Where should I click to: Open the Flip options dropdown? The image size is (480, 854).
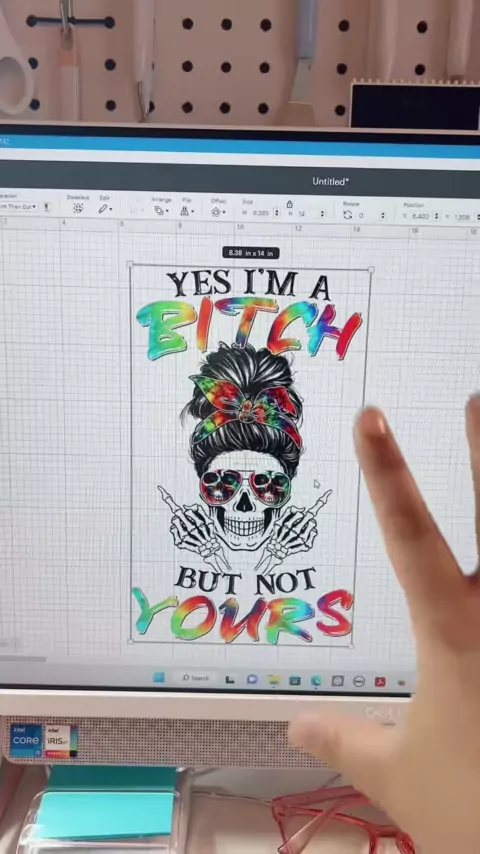pyautogui.click(x=187, y=211)
